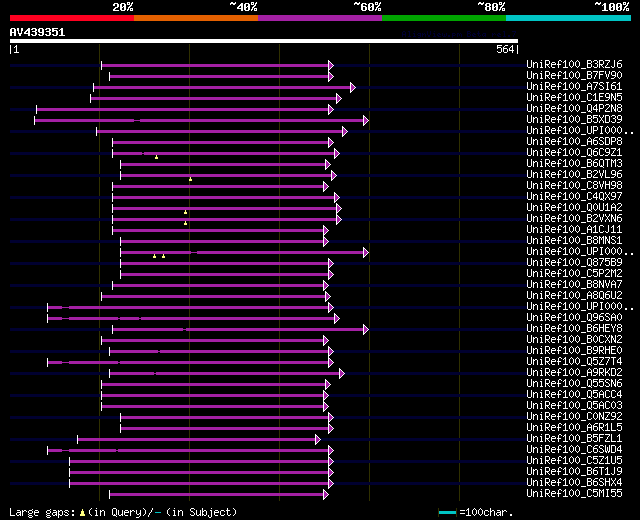This screenshot has height=520, width=640.
Task: Click the cyan 100char scale bar in legend
Action: [447, 512]
